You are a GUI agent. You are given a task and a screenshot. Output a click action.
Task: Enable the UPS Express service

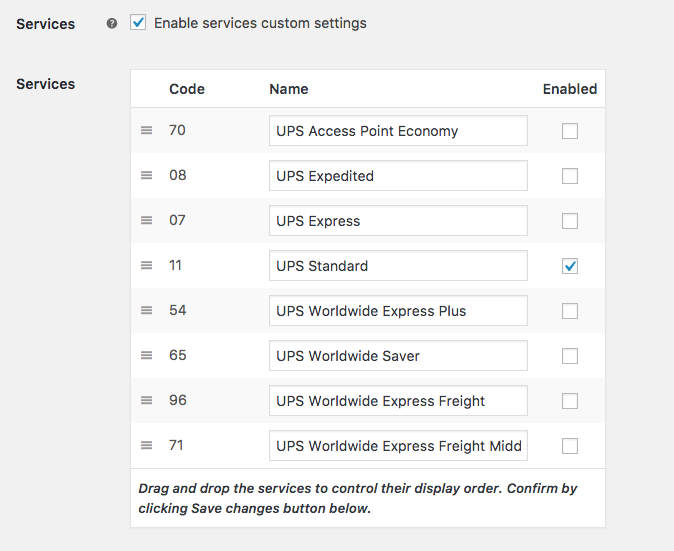pos(570,221)
